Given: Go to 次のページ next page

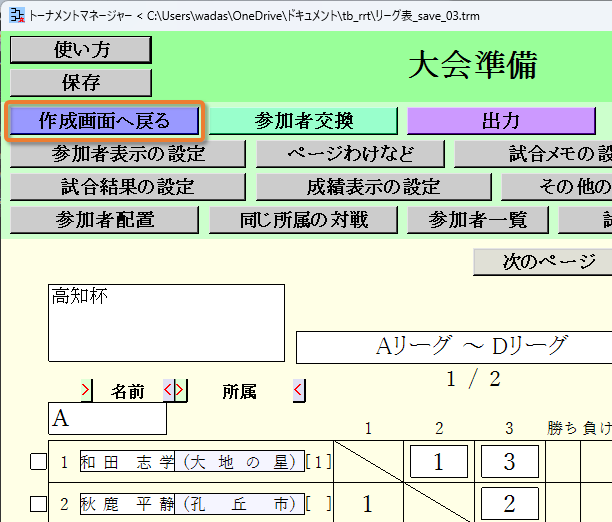Looking at the screenshot, I should click(543, 262).
